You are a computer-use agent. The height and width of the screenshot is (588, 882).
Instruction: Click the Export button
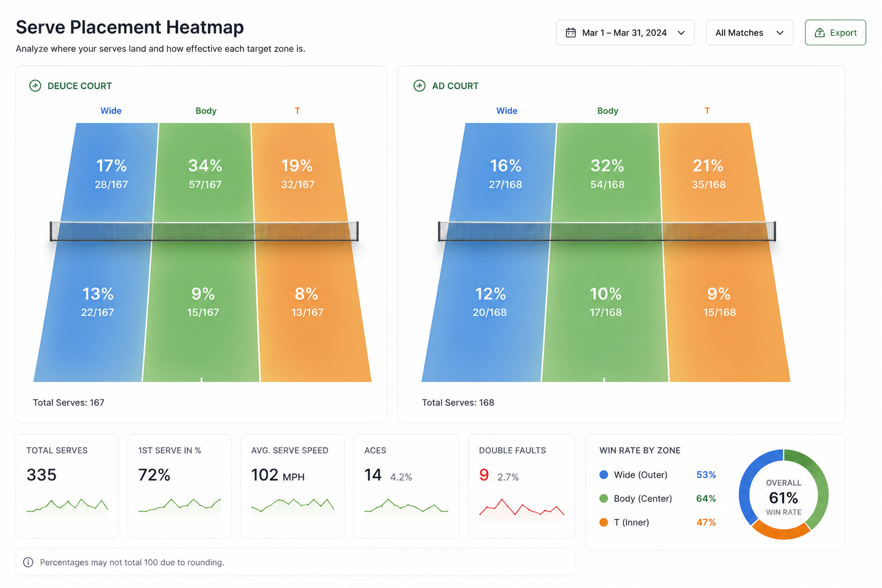pos(835,33)
